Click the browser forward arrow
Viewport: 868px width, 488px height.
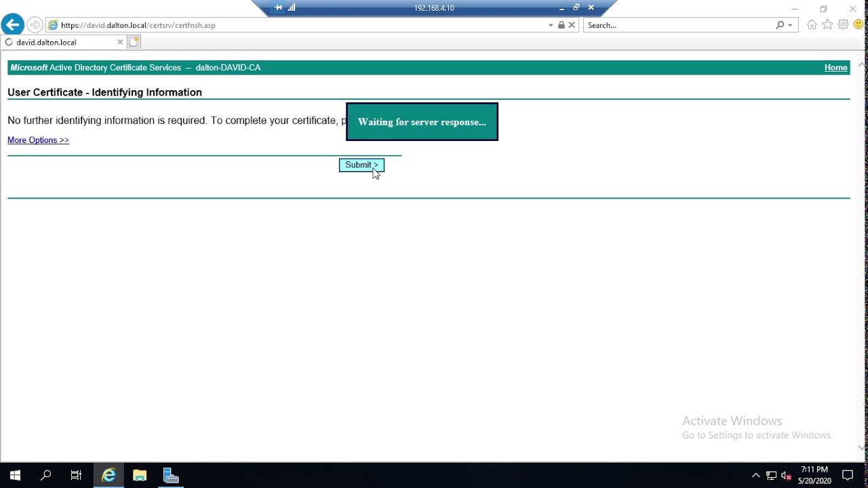[35, 25]
